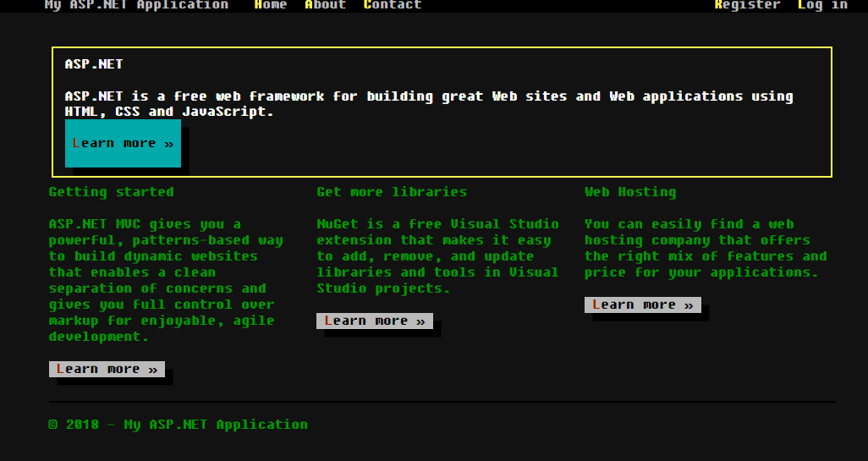
Task: Click the web hosting company description paragraph
Action: [706, 249]
